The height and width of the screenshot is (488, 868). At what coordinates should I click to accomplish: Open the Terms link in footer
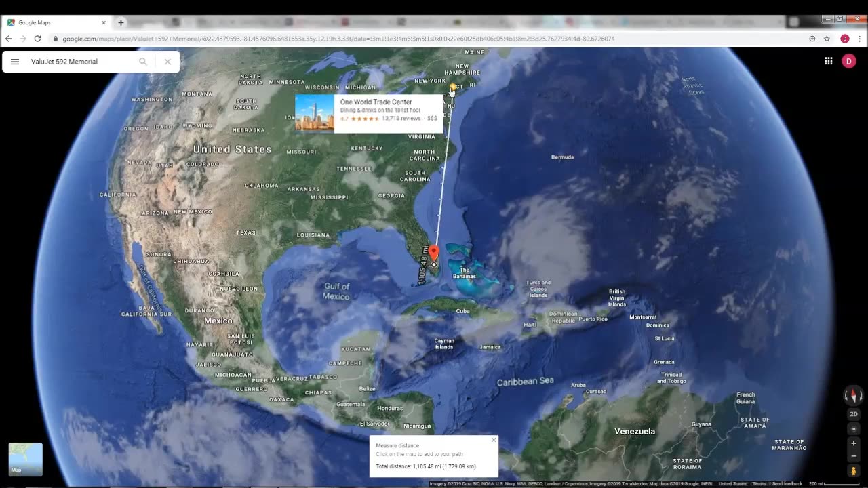point(759,484)
